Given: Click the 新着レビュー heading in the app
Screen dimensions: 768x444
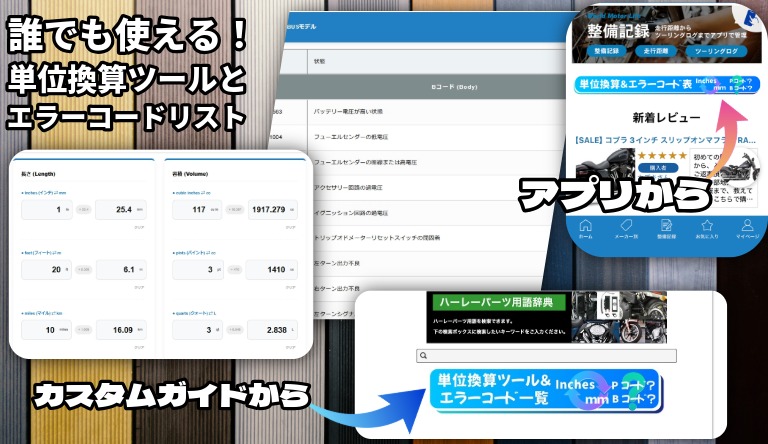Looking at the screenshot, I should coord(666,118).
